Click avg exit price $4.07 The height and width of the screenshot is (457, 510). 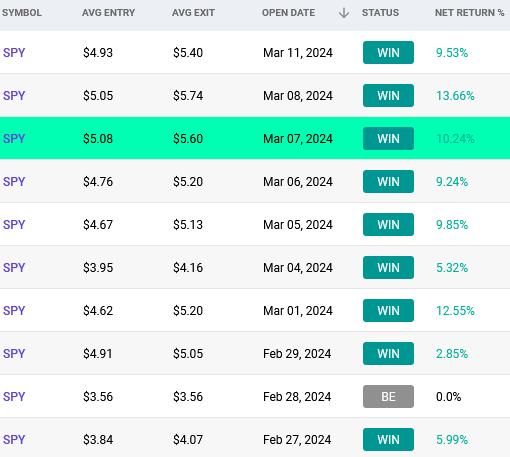(188, 440)
